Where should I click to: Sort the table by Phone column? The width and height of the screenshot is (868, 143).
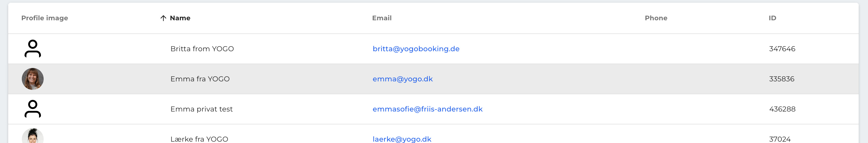[x=656, y=18]
